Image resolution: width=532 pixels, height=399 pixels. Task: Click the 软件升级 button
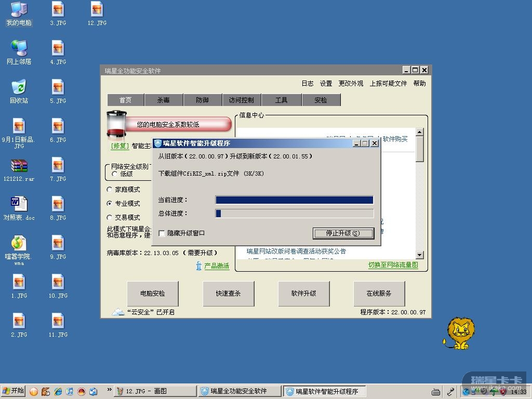point(303,294)
